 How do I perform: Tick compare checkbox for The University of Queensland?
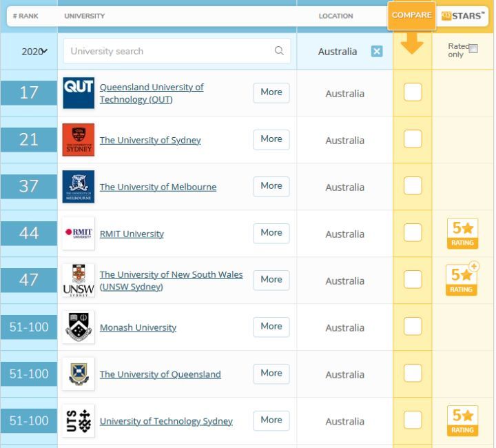click(413, 373)
